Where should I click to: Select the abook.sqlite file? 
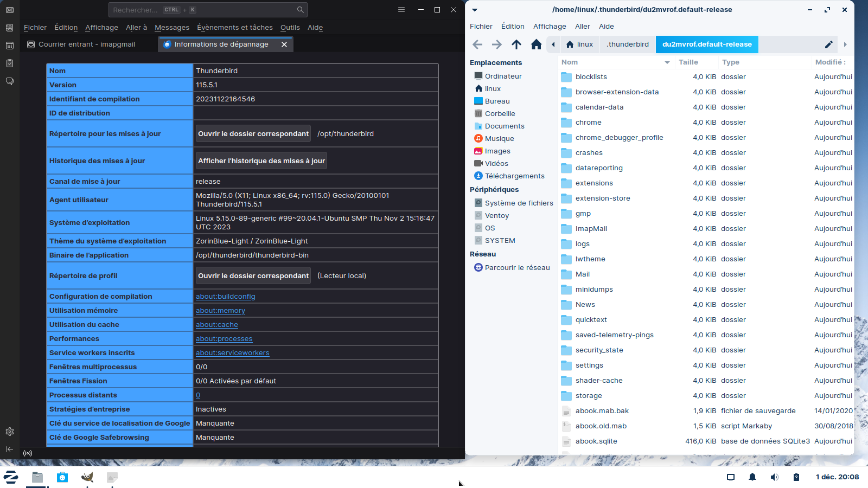596,441
